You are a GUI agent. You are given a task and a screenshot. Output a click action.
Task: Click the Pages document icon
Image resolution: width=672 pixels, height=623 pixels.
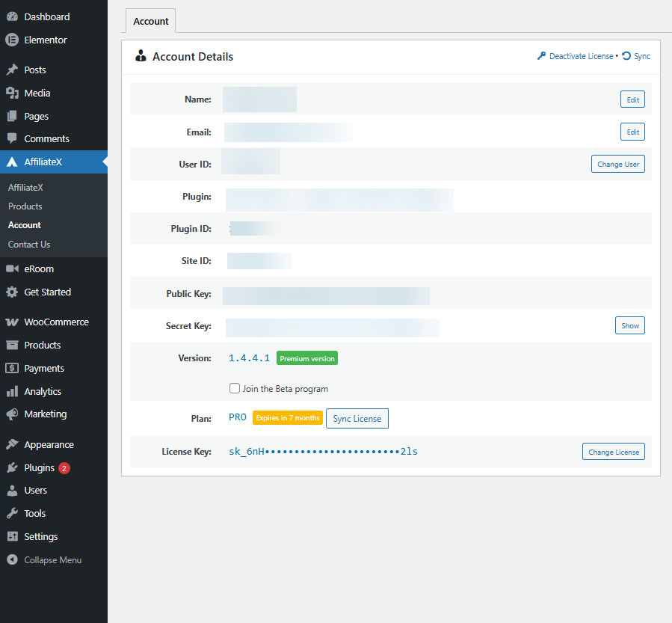tap(12, 116)
